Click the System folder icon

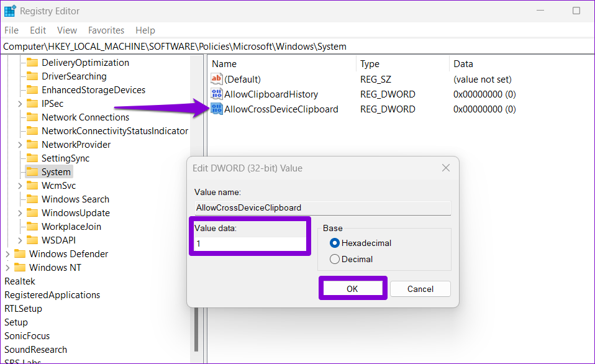(x=32, y=171)
